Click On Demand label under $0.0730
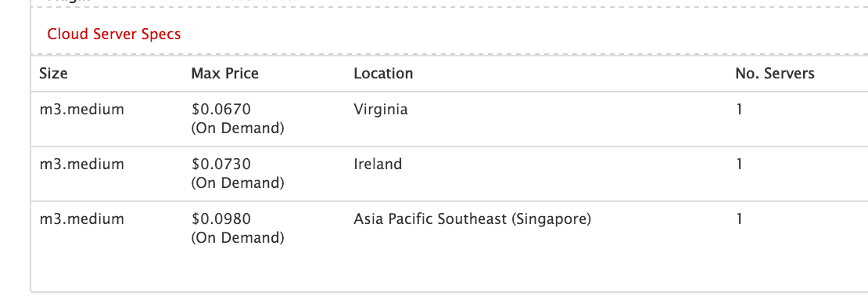 click(238, 183)
